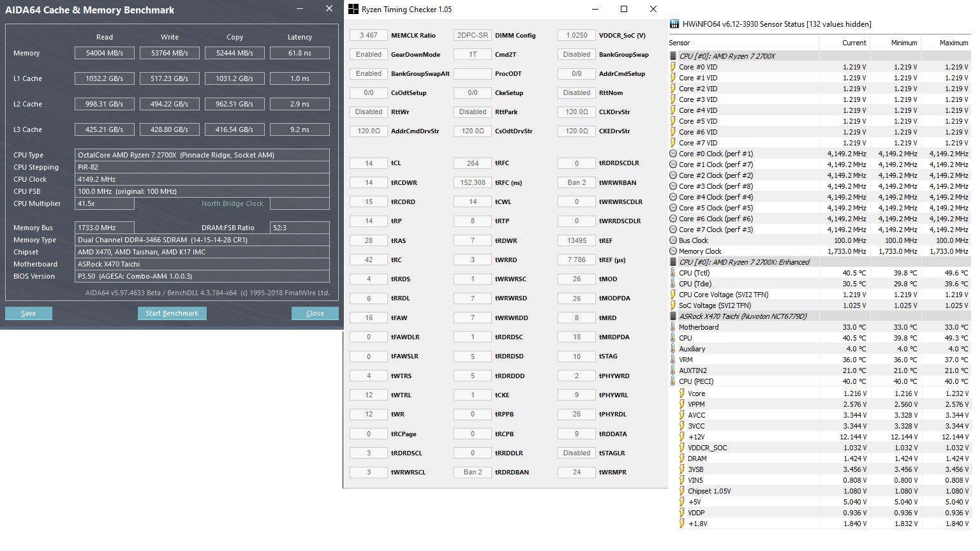Select the Memory Type field in AIDA64
980x551 pixels.
(202, 240)
